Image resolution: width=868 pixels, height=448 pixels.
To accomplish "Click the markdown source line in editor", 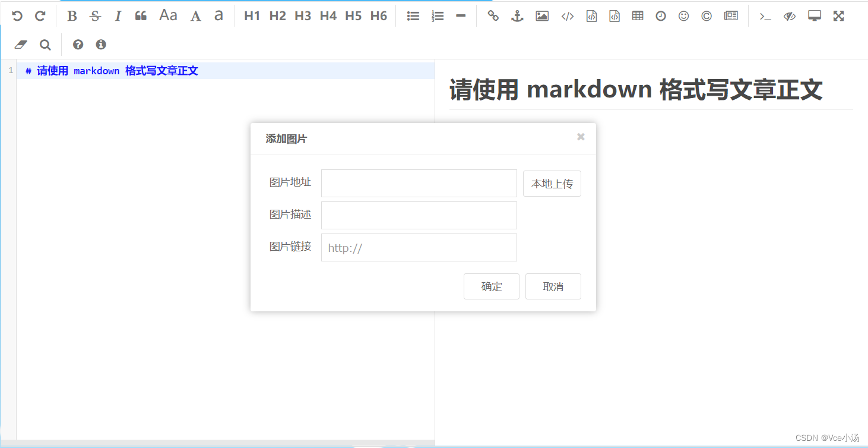I will (226, 71).
